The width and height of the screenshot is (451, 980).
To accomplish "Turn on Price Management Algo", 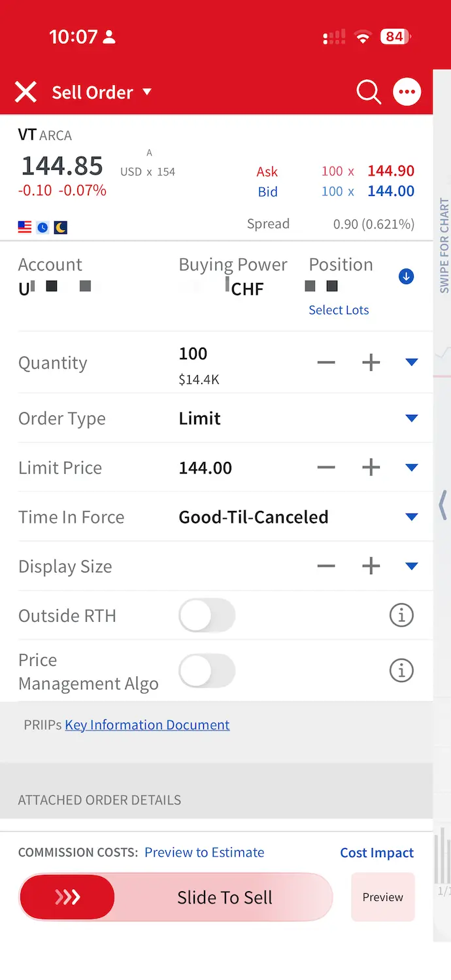I will 207,670.
